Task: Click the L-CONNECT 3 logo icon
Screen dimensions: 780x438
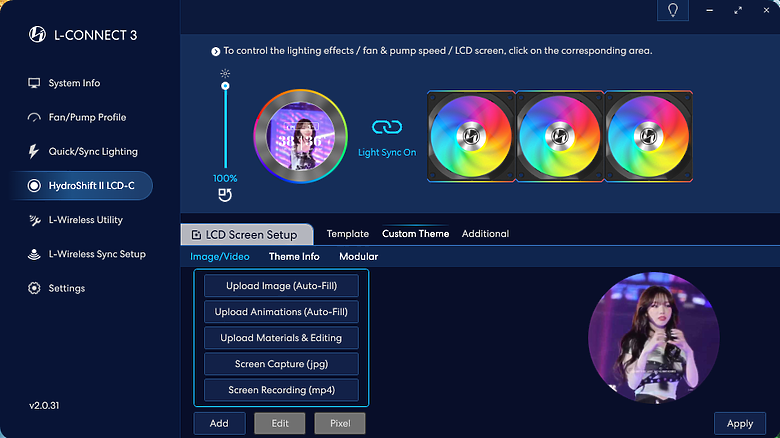Action: 37,34
